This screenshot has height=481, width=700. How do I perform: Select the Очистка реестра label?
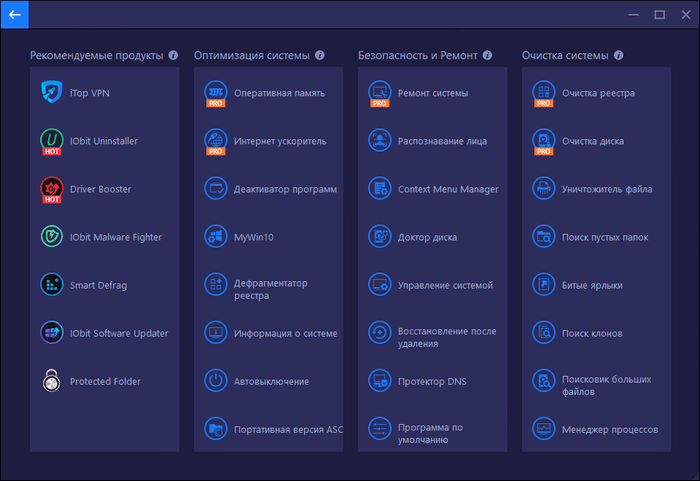tap(598, 93)
